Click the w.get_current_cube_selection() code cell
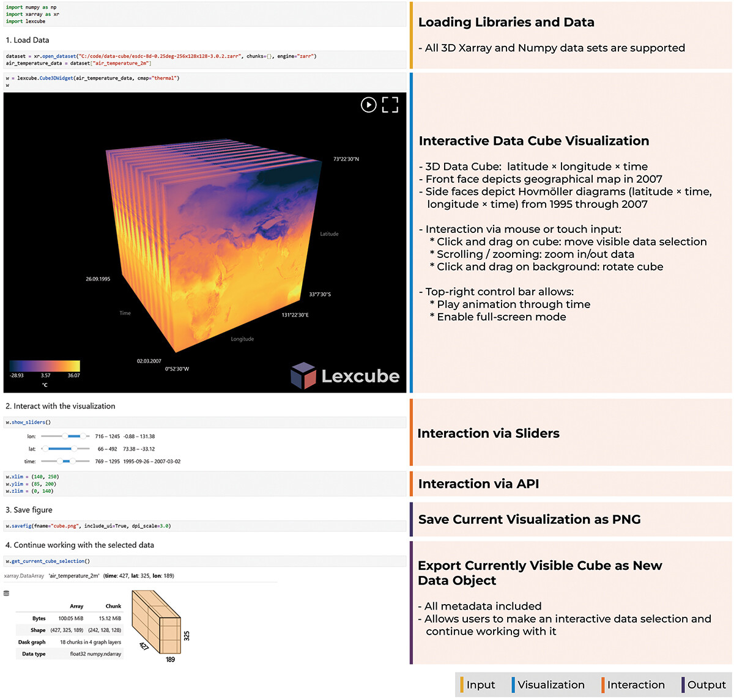Screen dimensions: 734x700 tap(204, 561)
